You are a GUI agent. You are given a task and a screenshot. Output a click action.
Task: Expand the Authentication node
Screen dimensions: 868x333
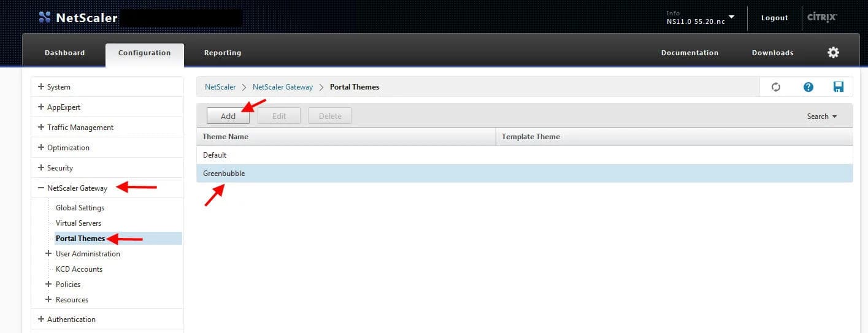tap(41, 319)
